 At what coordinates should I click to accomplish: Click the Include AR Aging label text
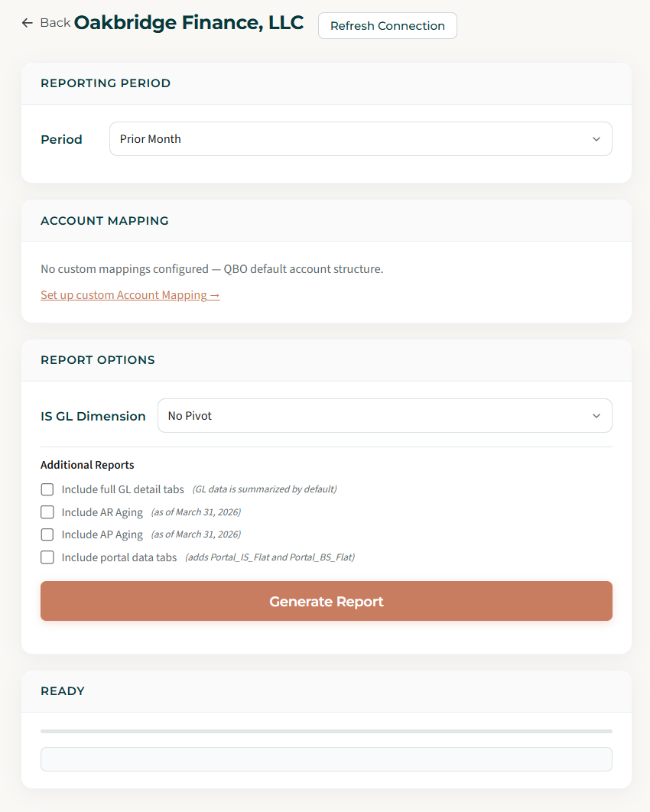102,512
